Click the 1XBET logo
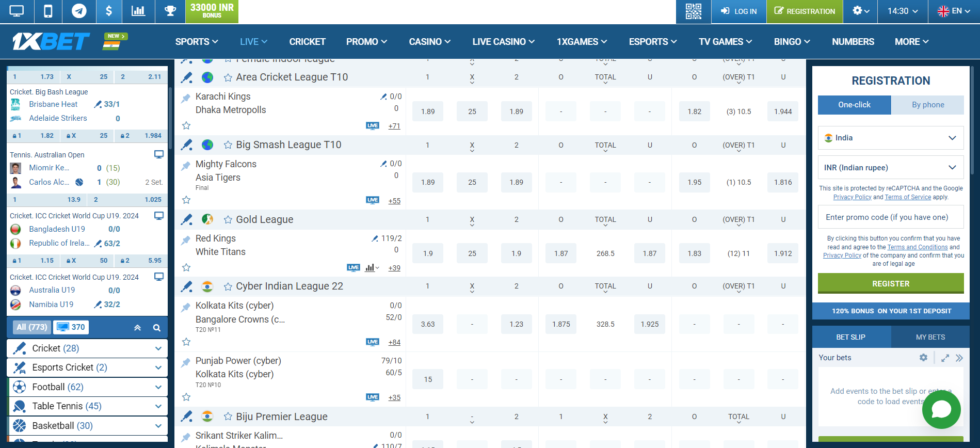Image resolution: width=980 pixels, height=448 pixels. coord(51,41)
